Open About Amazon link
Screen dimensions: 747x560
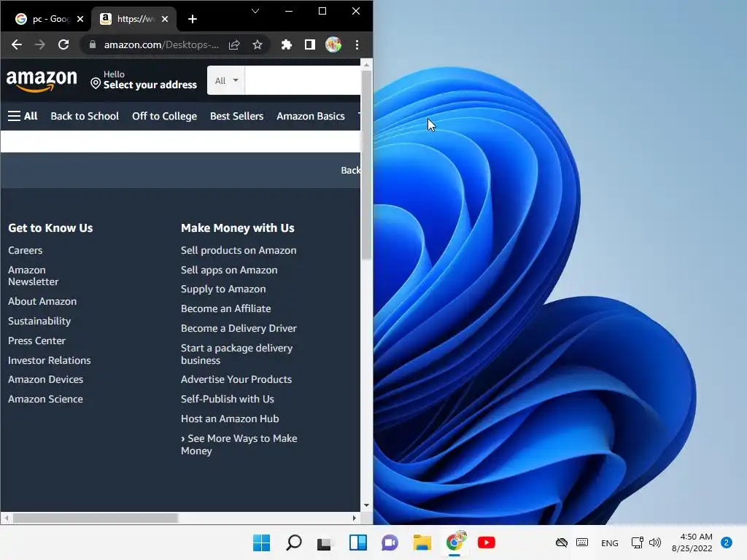42,301
